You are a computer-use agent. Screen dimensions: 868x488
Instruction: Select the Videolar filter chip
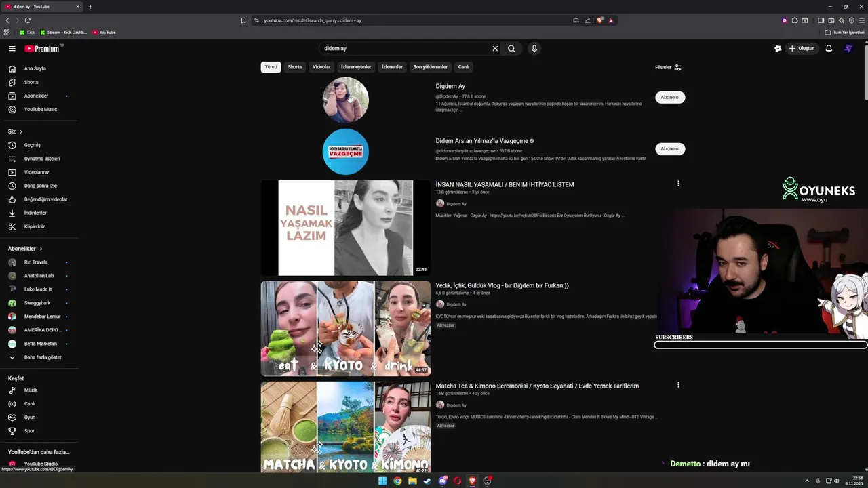coord(321,67)
